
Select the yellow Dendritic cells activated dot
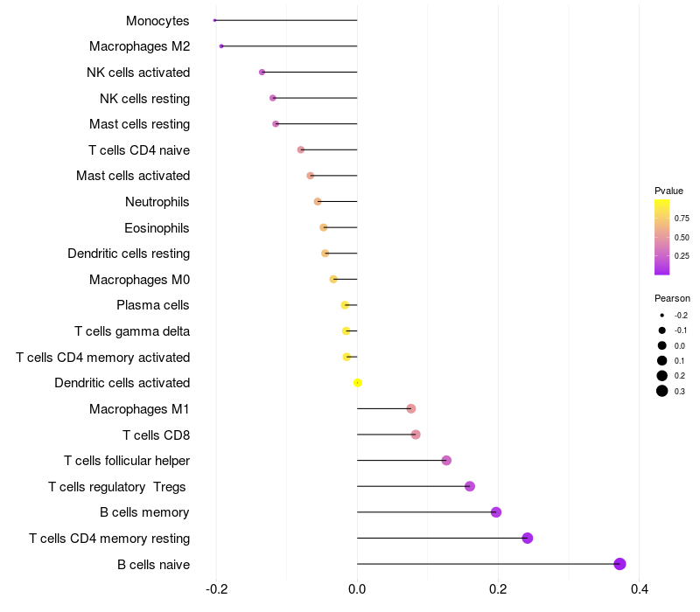357,383
